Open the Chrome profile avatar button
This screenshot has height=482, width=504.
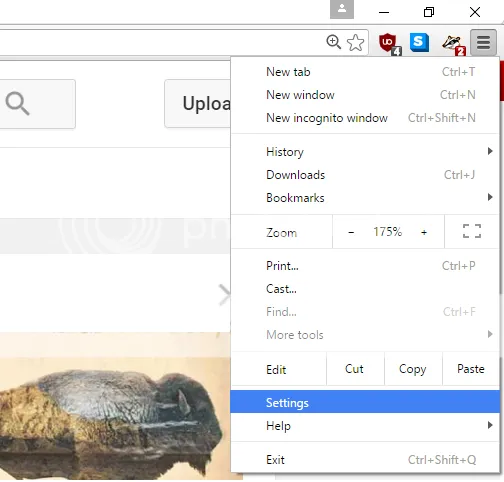point(342,9)
